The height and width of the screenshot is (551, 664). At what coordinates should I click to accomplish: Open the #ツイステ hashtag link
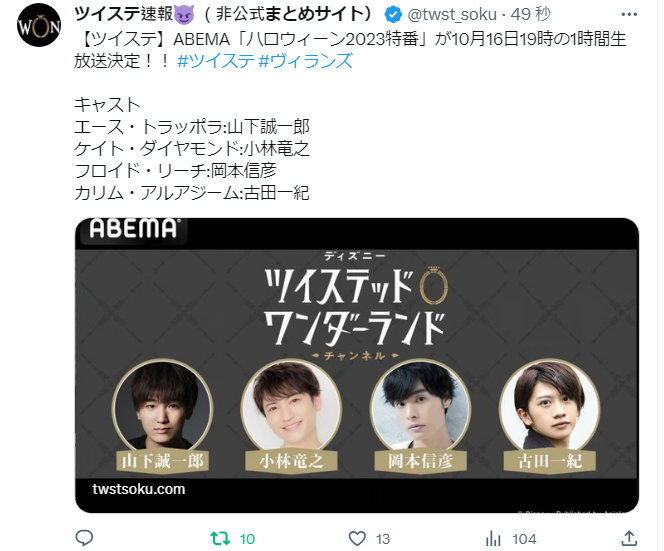click(x=216, y=61)
